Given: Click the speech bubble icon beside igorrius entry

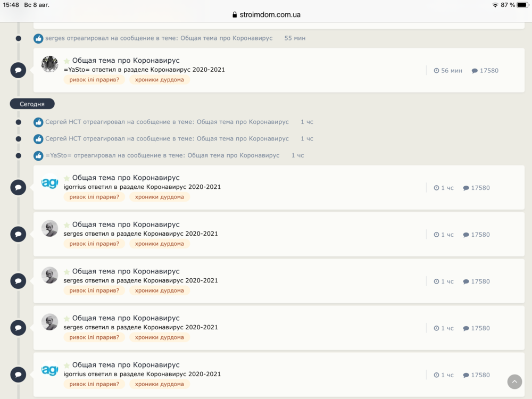Looking at the screenshot, I should coord(18,187).
